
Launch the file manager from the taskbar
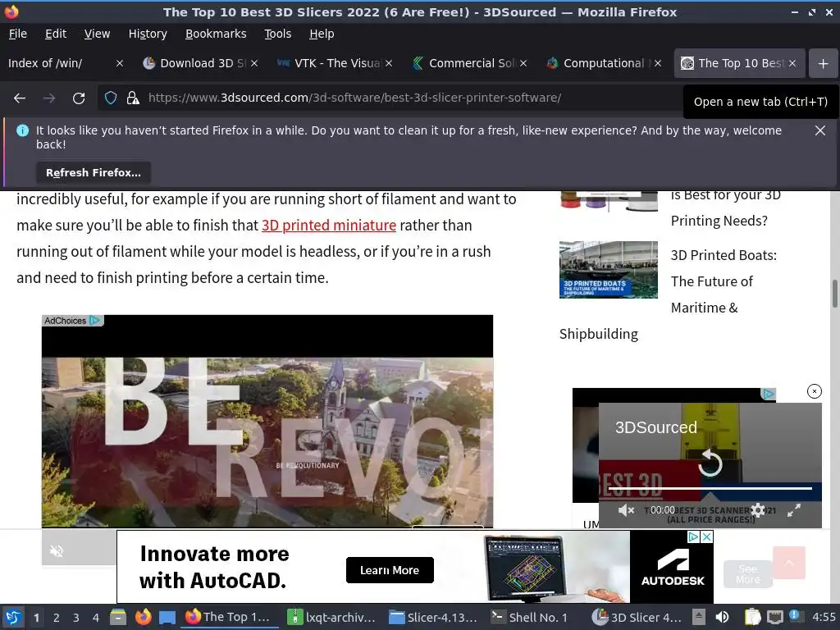118,617
